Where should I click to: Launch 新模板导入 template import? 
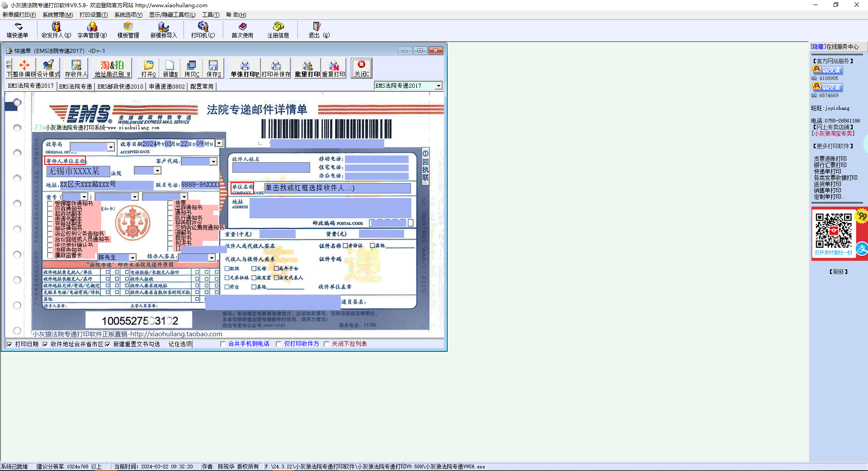[x=164, y=30]
